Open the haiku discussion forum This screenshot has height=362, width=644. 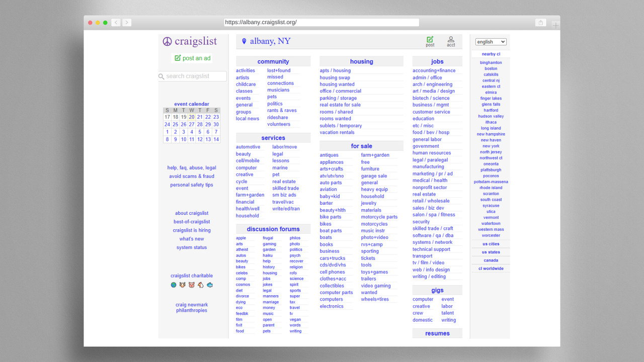268,255
